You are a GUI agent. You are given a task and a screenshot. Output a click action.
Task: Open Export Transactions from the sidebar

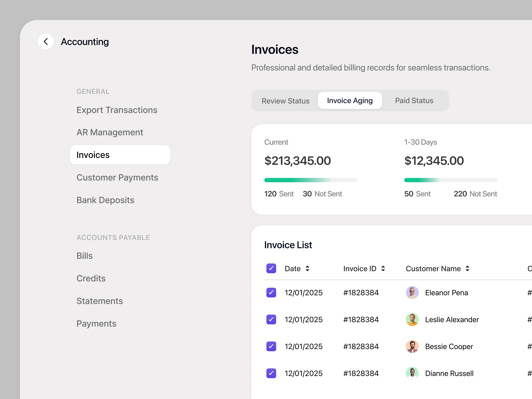(117, 110)
